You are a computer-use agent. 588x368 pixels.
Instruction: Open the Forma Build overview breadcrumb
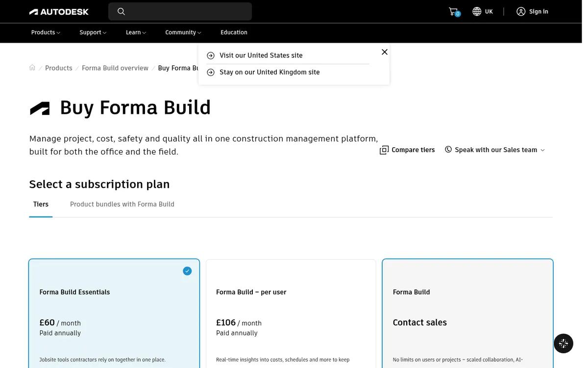(x=115, y=68)
